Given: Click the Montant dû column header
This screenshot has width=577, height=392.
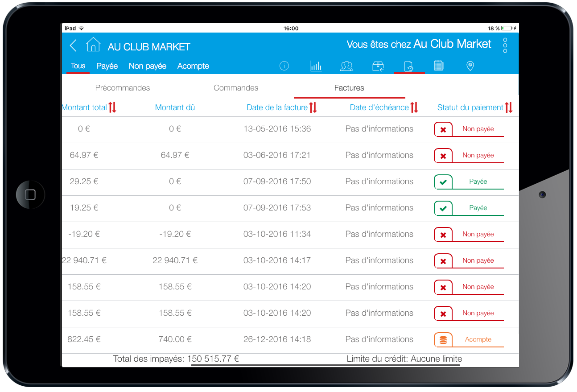Looking at the screenshot, I should pyautogui.click(x=175, y=107).
